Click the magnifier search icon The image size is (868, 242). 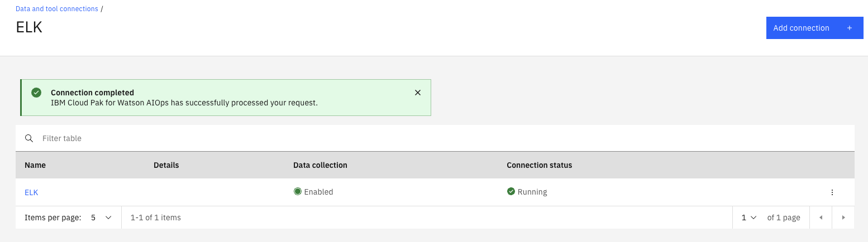pos(29,138)
